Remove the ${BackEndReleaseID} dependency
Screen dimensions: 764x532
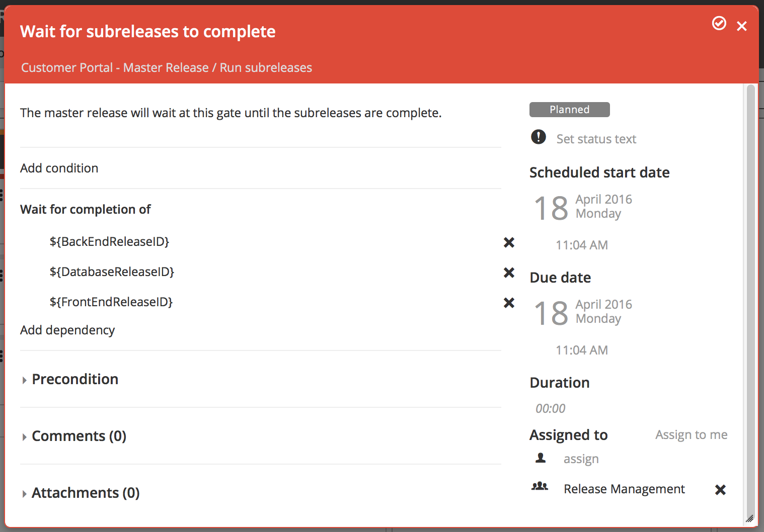click(509, 242)
